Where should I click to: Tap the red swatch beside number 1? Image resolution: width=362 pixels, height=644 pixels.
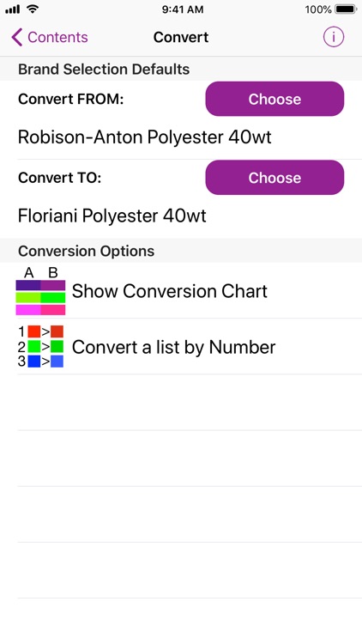point(34,331)
